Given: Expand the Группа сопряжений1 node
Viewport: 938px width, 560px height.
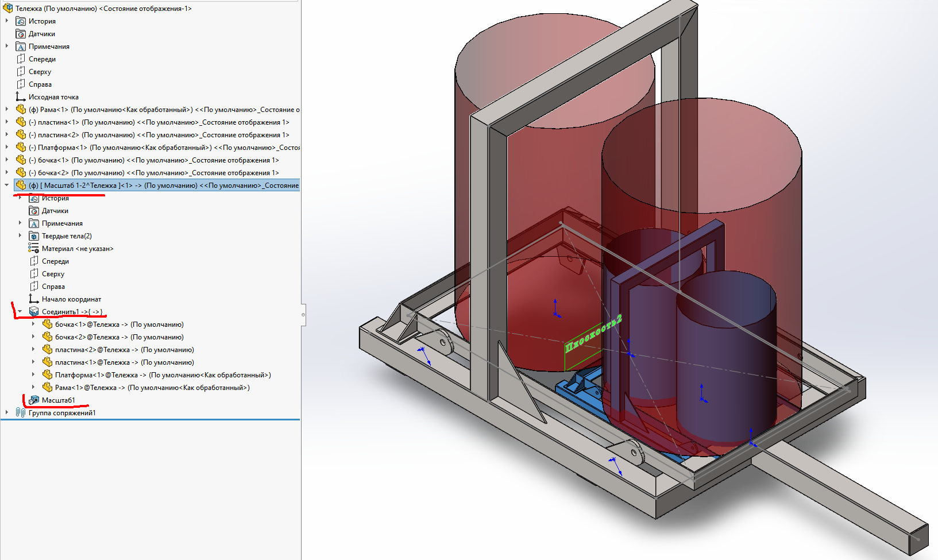Looking at the screenshot, I should [7, 412].
